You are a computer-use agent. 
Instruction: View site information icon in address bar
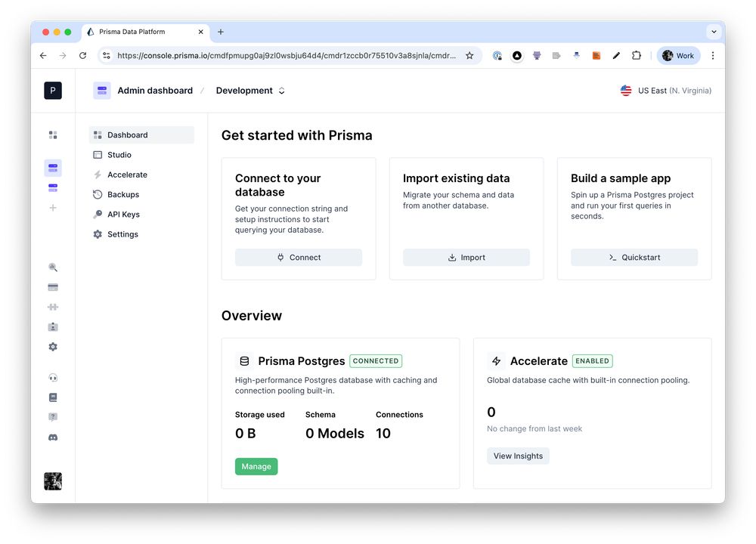107,55
